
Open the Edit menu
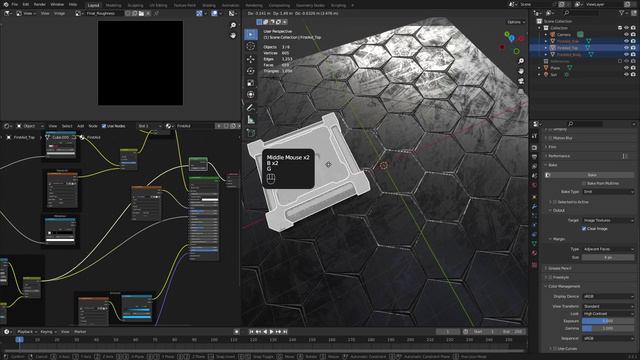click(x=26, y=4)
